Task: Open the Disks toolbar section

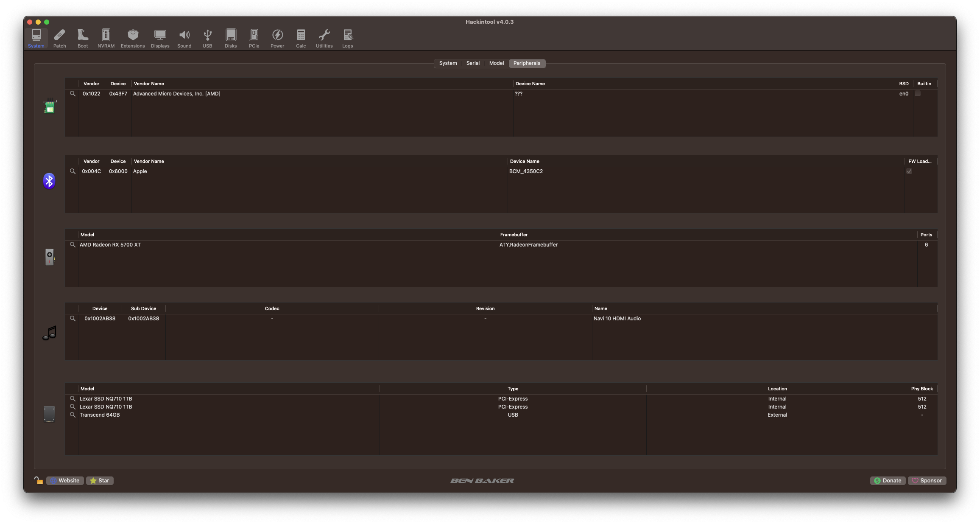Action: 231,38
